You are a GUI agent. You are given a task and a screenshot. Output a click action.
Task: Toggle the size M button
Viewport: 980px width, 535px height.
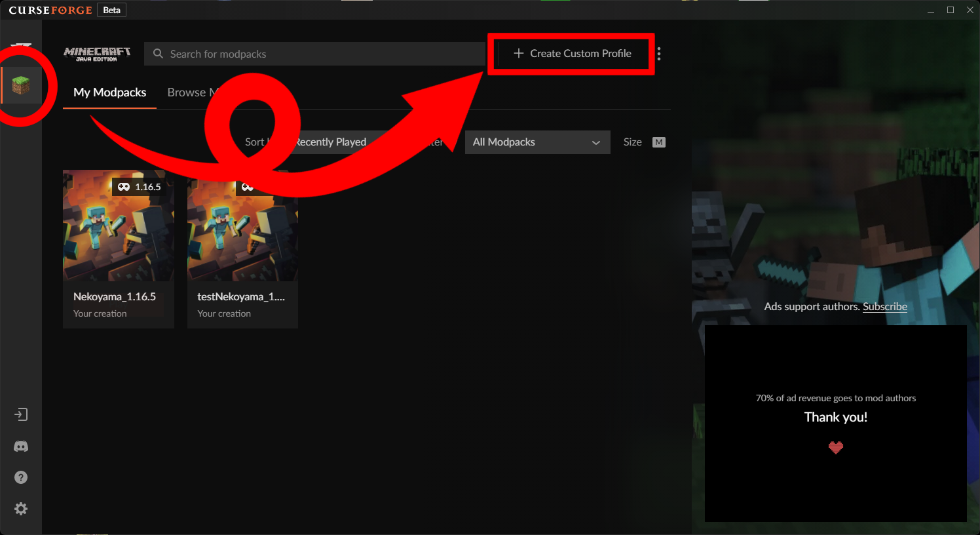(x=659, y=142)
